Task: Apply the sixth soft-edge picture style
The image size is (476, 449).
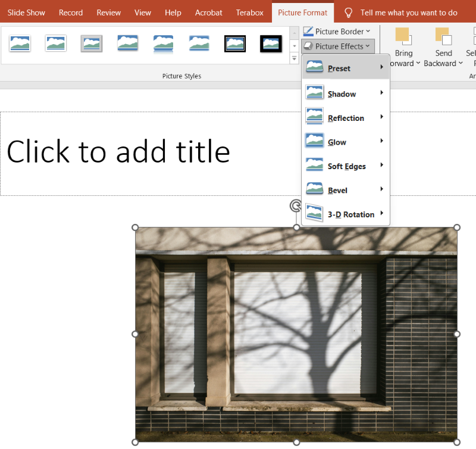Action: tap(199, 43)
